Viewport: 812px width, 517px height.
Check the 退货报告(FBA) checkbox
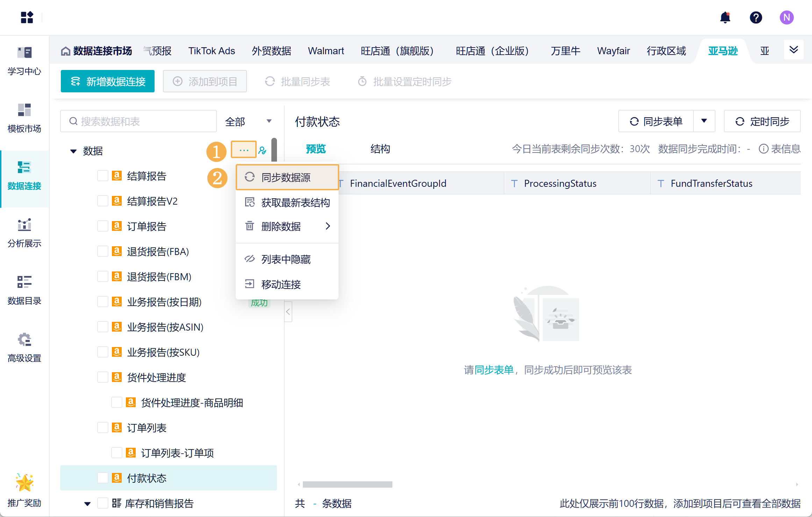pos(102,251)
